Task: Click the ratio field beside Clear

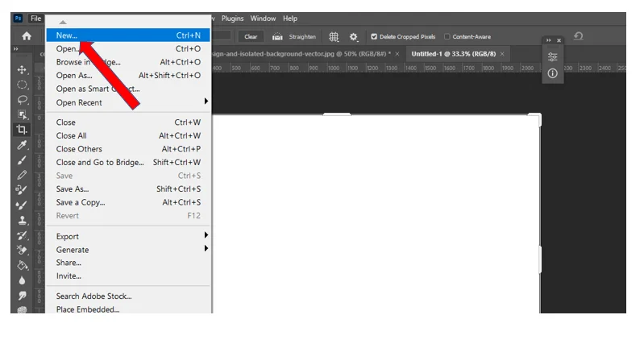Action: tap(222, 36)
